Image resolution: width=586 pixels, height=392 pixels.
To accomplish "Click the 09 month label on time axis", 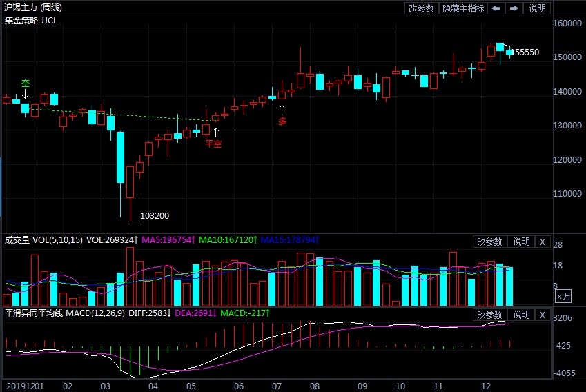I will pos(362,386).
